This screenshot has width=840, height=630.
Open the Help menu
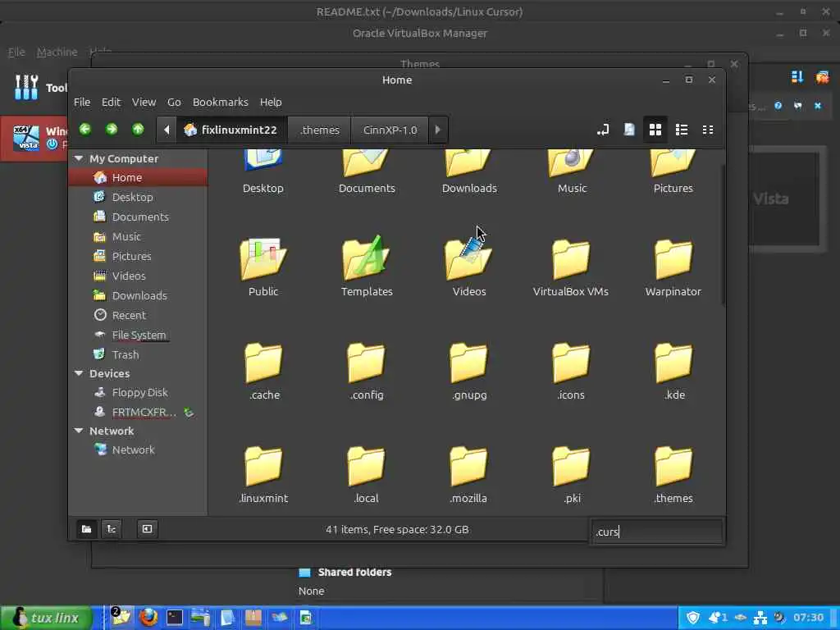271,102
